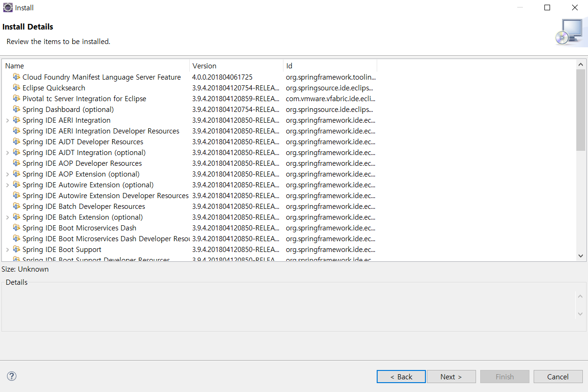Expand the Spring IDE Batch Extension (optional) node

[7, 217]
